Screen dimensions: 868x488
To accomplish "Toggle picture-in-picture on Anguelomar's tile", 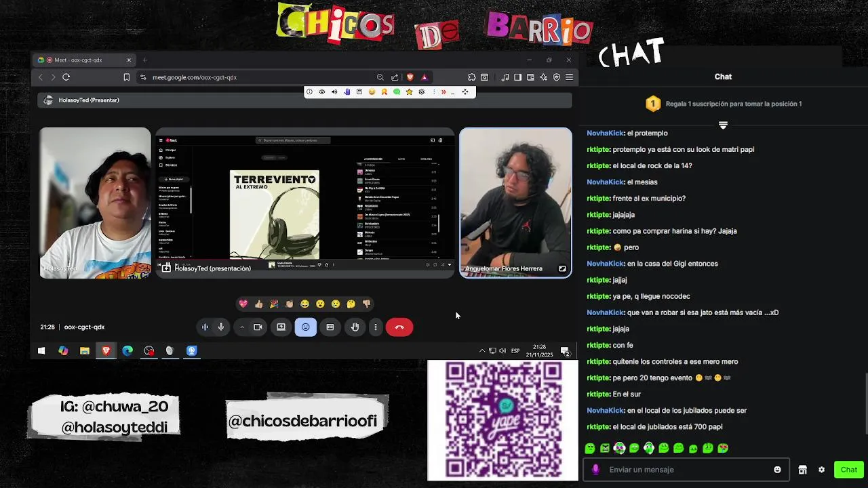I will tap(562, 268).
